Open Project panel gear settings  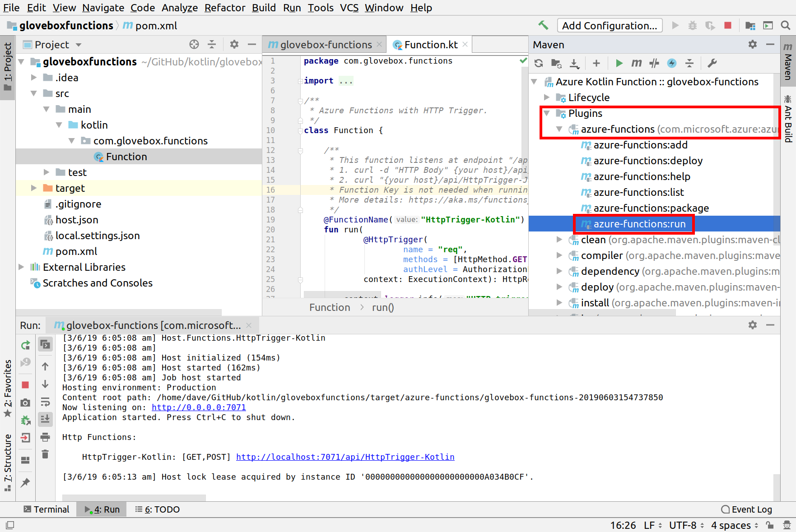(234, 44)
